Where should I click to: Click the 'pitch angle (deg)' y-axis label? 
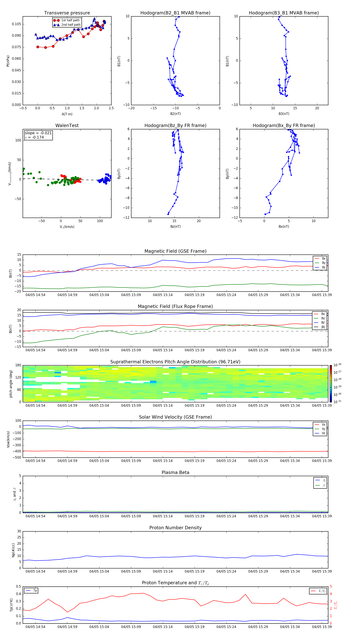[11, 384]
